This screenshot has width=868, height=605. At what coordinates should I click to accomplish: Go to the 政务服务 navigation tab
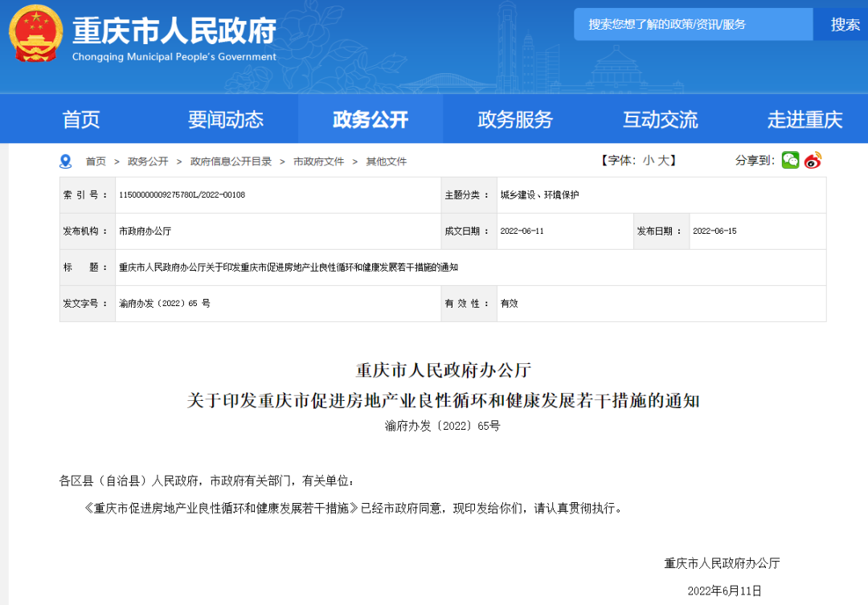(515, 120)
